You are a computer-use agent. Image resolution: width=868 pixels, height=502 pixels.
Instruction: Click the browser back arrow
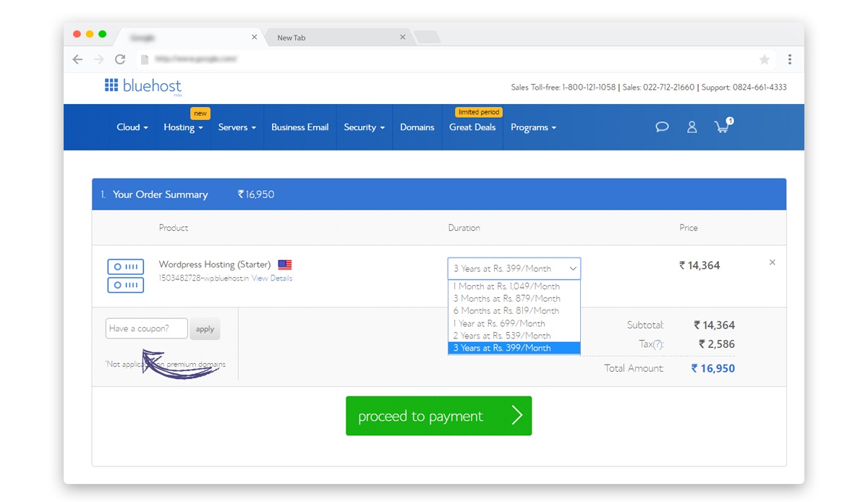[x=78, y=59]
